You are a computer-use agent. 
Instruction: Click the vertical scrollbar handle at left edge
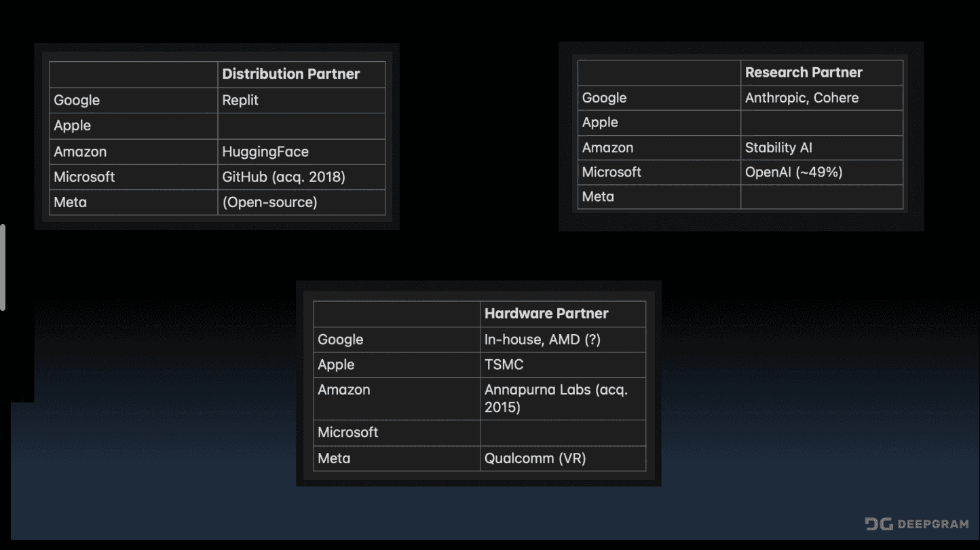pyautogui.click(x=3, y=268)
